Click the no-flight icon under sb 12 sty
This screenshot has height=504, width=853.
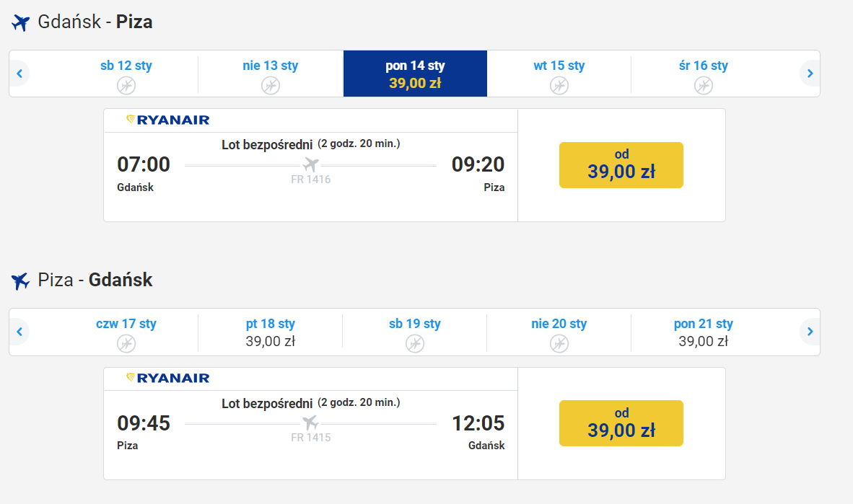pos(126,85)
